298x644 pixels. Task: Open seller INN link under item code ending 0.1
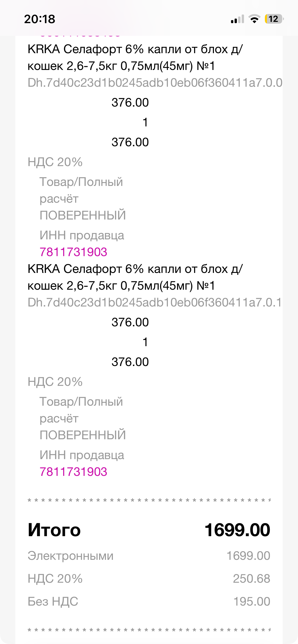click(x=73, y=472)
